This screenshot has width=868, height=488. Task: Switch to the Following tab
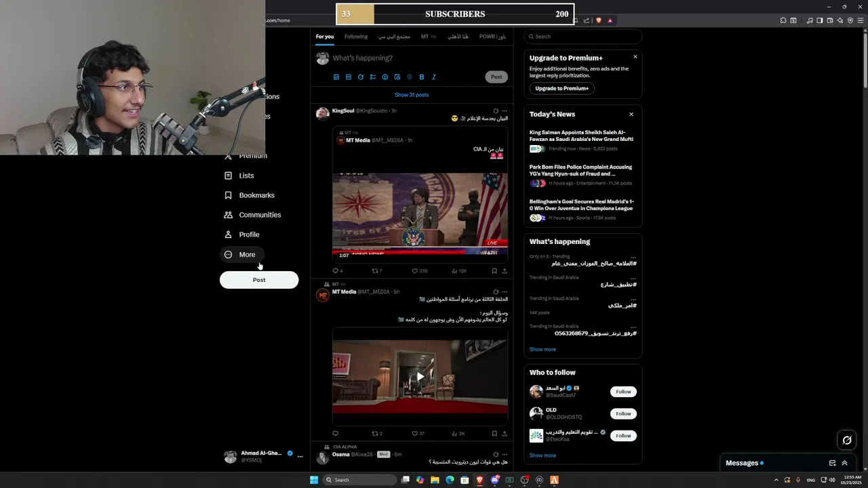coord(356,37)
